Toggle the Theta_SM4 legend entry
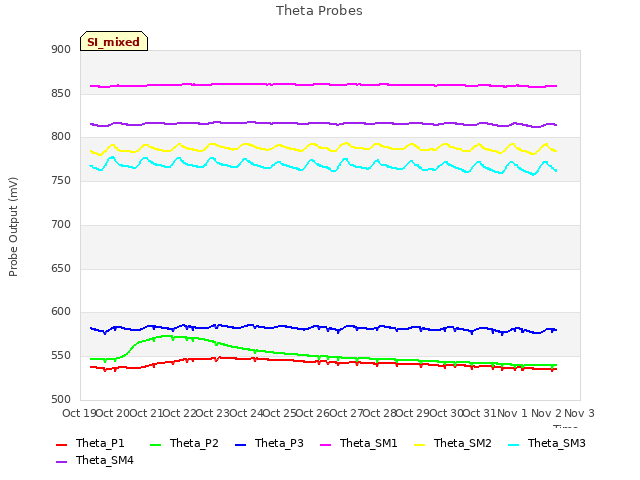This screenshot has height=480, width=640. pyautogui.click(x=95, y=460)
